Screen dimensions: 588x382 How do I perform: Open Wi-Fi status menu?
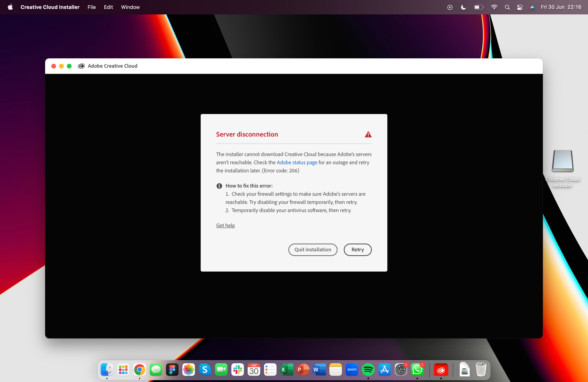point(494,7)
